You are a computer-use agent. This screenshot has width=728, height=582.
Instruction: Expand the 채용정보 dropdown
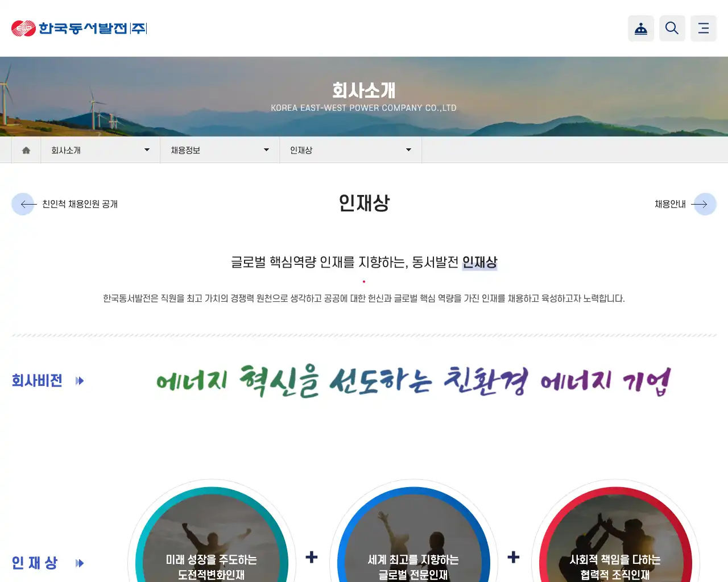[266, 149]
